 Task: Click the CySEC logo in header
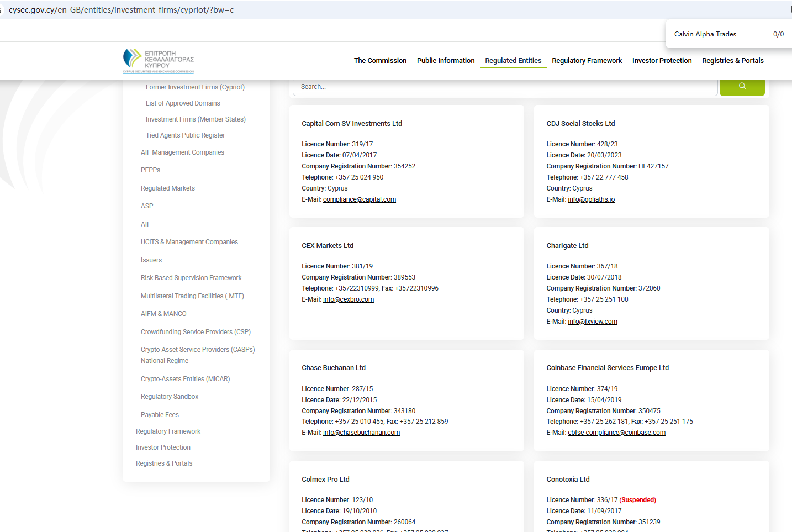coord(159,61)
